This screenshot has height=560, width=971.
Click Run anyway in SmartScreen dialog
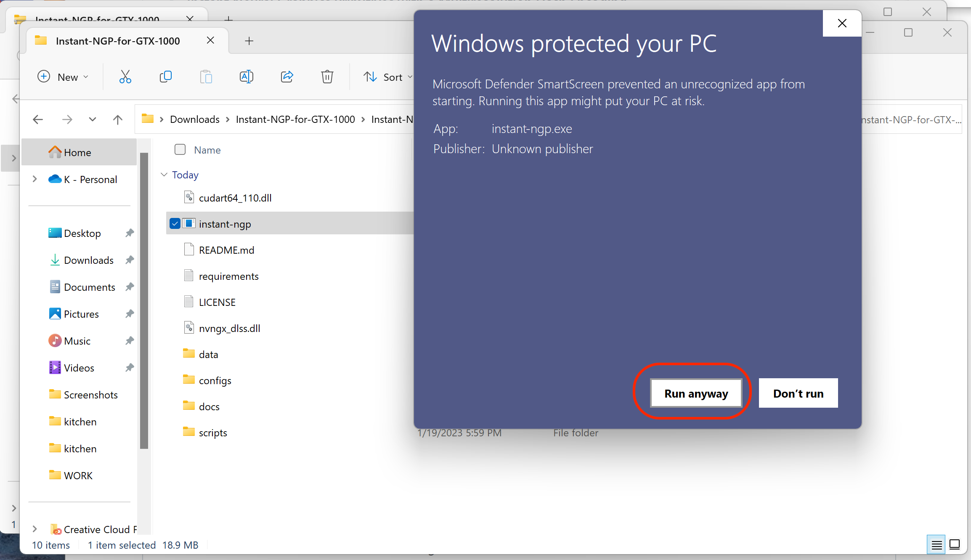pos(696,393)
